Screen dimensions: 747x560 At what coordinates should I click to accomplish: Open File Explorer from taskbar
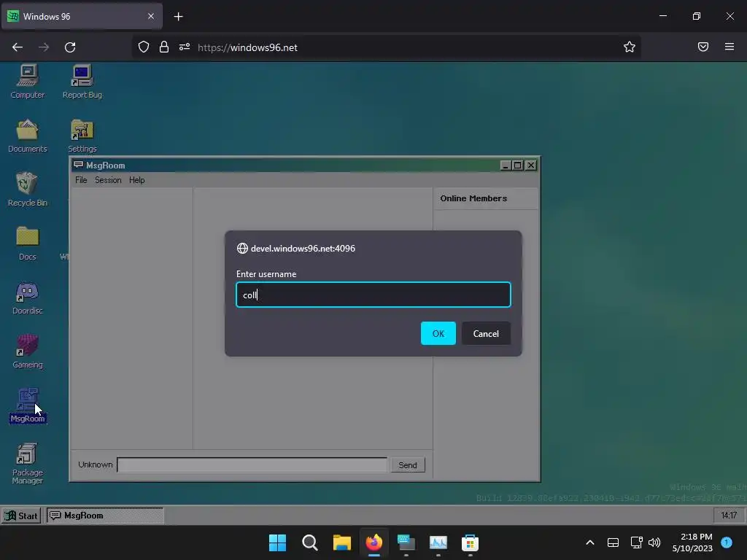(x=341, y=542)
